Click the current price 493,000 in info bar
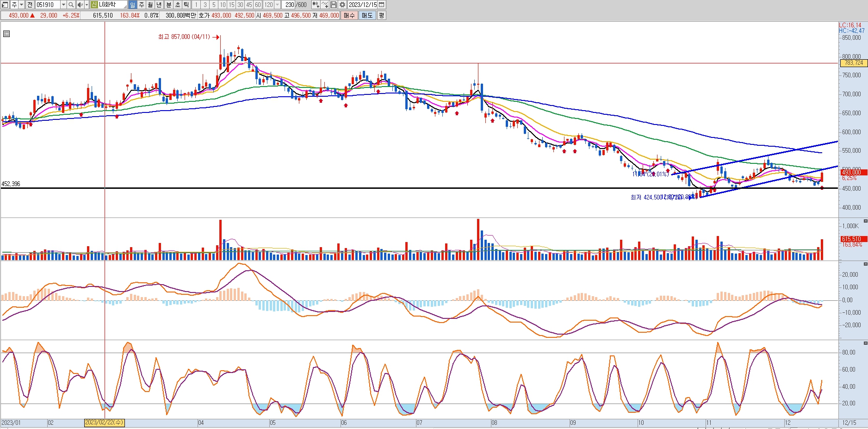This screenshot has width=868, height=429. tap(19, 15)
